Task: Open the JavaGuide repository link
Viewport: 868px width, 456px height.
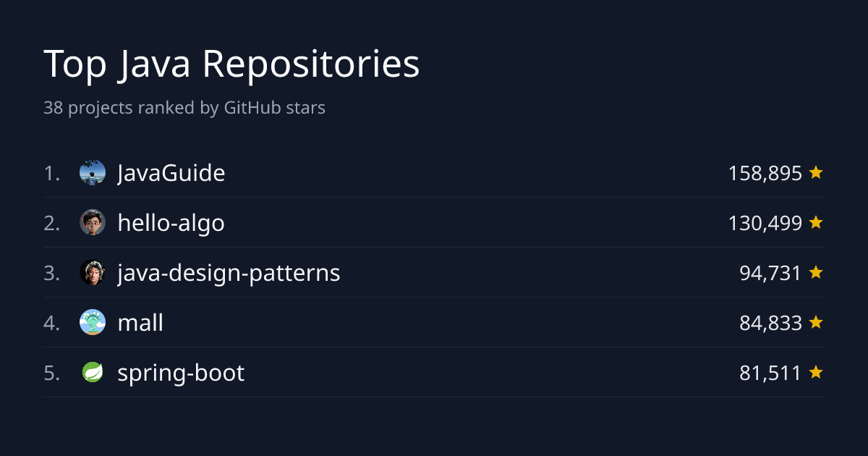Action: pyautogui.click(x=171, y=174)
